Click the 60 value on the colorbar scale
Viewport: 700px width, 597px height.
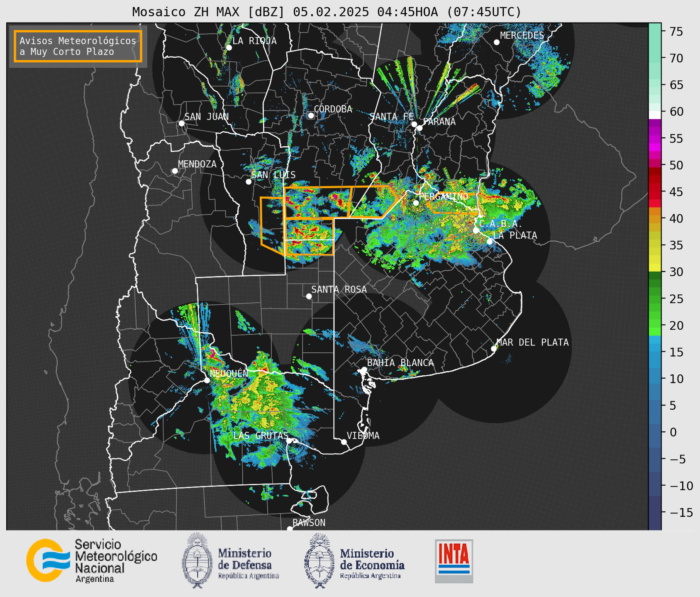point(676,112)
